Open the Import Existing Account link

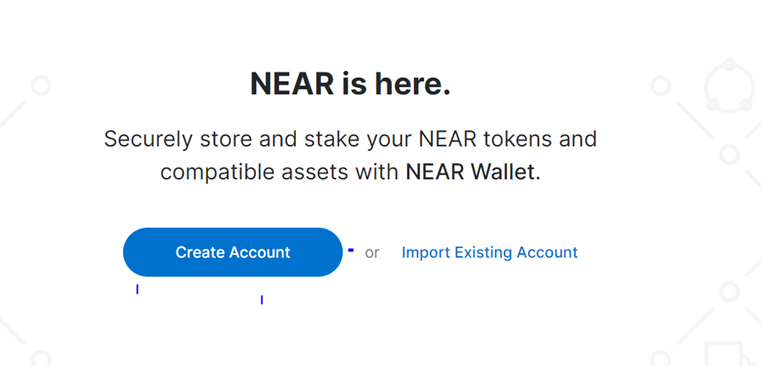click(x=490, y=252)
